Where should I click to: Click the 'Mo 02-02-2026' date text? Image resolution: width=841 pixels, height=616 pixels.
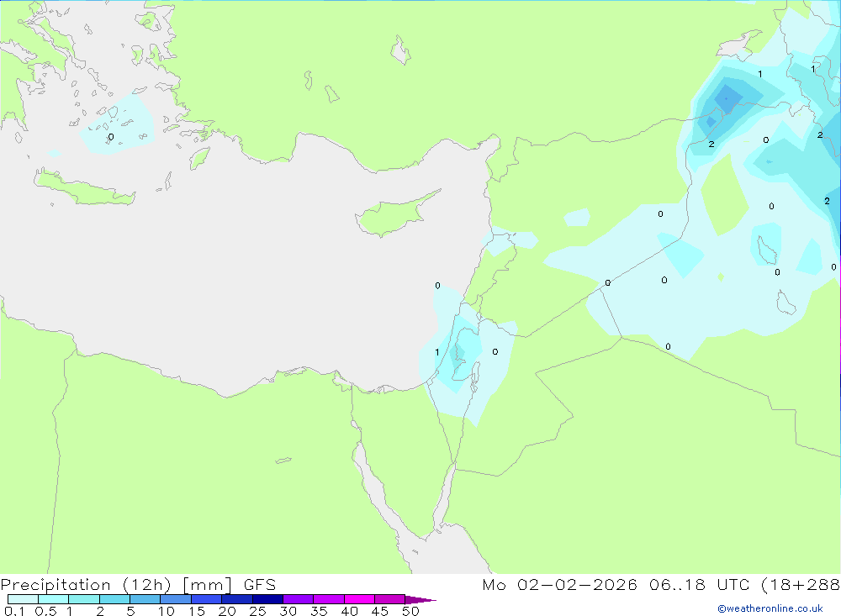coord(559,585)
